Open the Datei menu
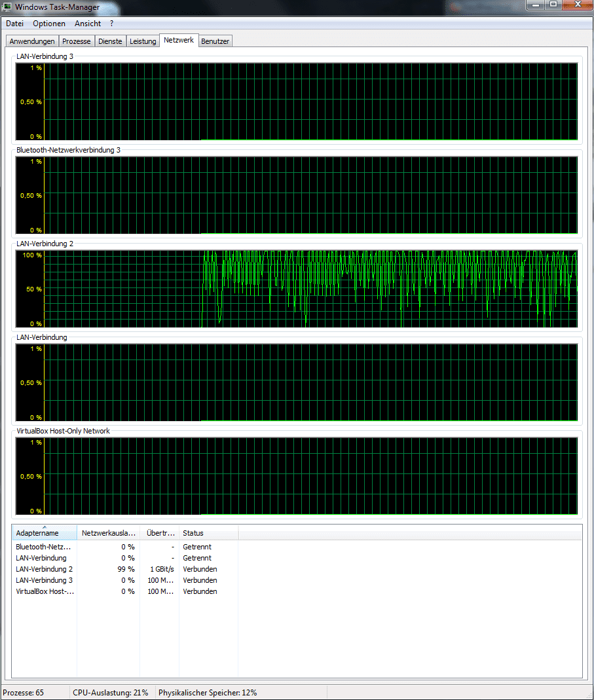 pos(15,24)
